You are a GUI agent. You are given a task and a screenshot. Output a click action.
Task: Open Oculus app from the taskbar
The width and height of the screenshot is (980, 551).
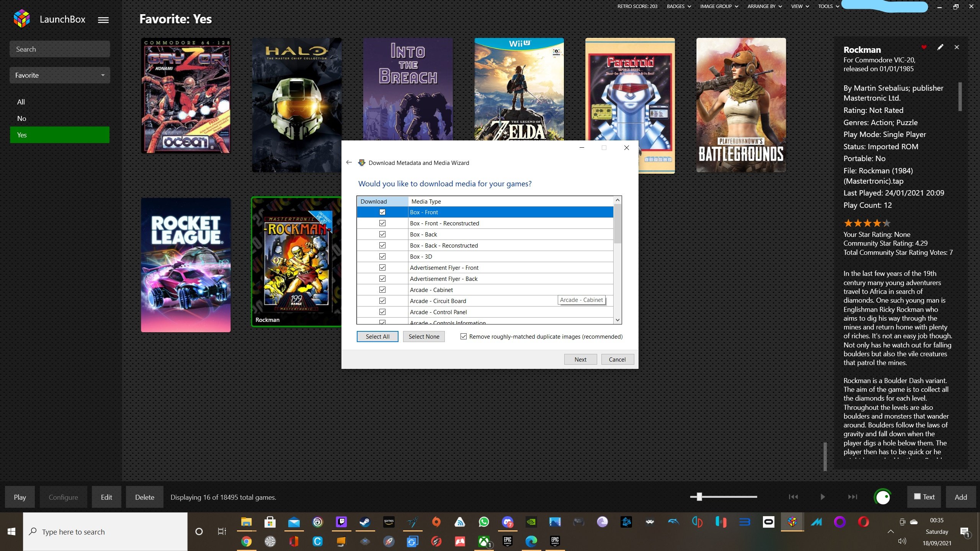[x=768, y=522]
